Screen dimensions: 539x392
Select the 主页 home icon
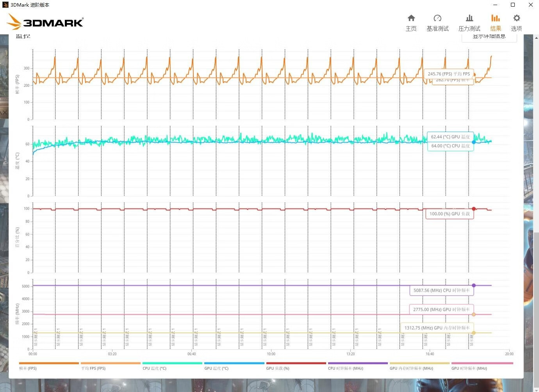point(411,22)
